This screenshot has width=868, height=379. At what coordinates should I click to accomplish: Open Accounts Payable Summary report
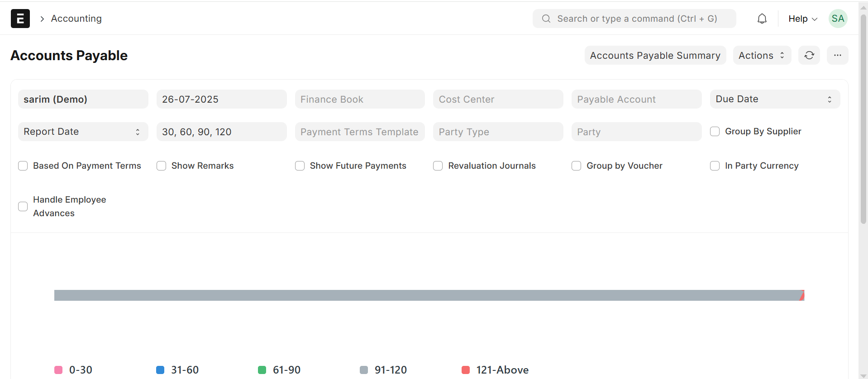(655, 55)
